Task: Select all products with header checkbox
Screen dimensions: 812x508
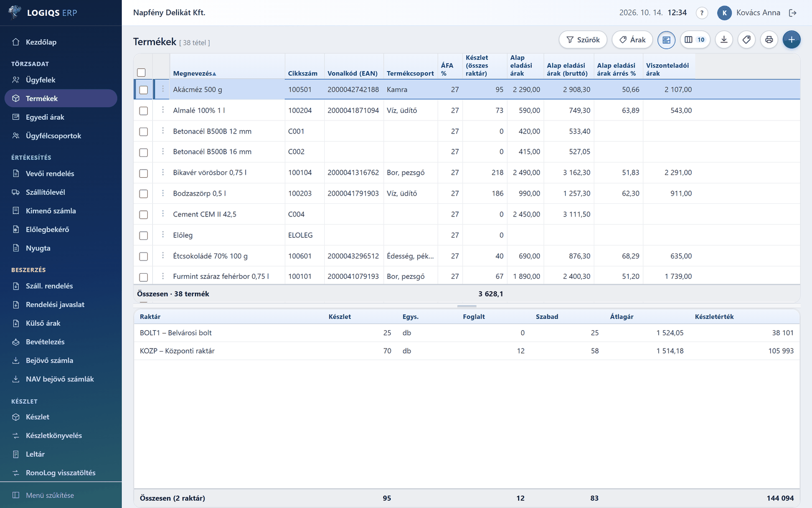Action: [x=142, y=73]
